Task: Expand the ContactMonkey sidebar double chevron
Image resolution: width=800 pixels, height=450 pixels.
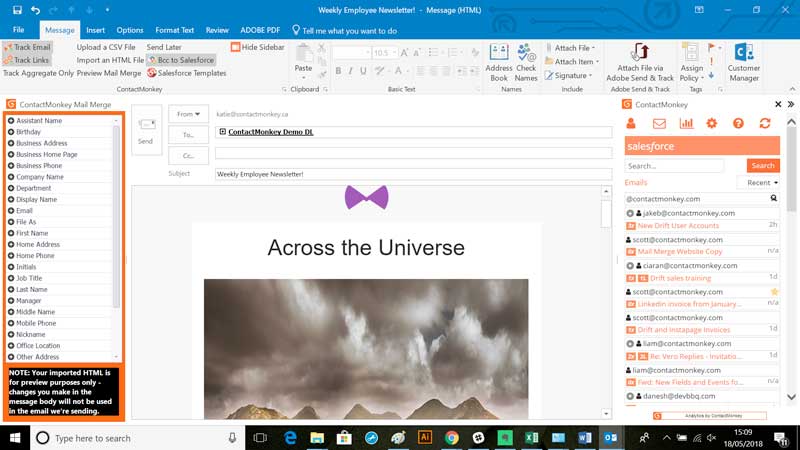Action: point(791,104)
